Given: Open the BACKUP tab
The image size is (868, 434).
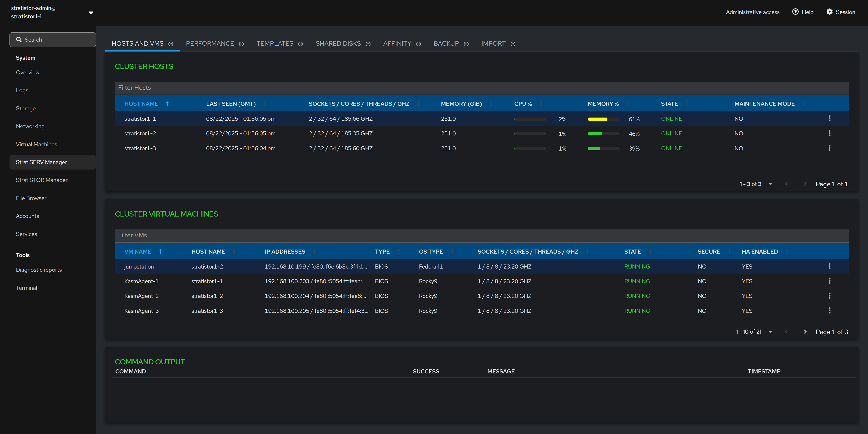Looking at the screenshot, I should click(x=446, y=43).
